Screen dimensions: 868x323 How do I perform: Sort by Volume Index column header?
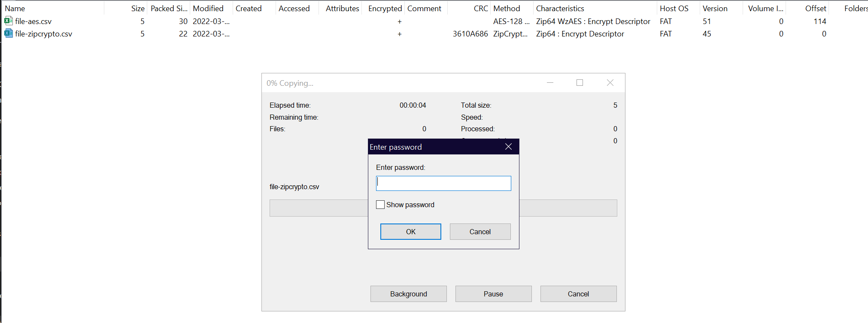pos(765,9)
